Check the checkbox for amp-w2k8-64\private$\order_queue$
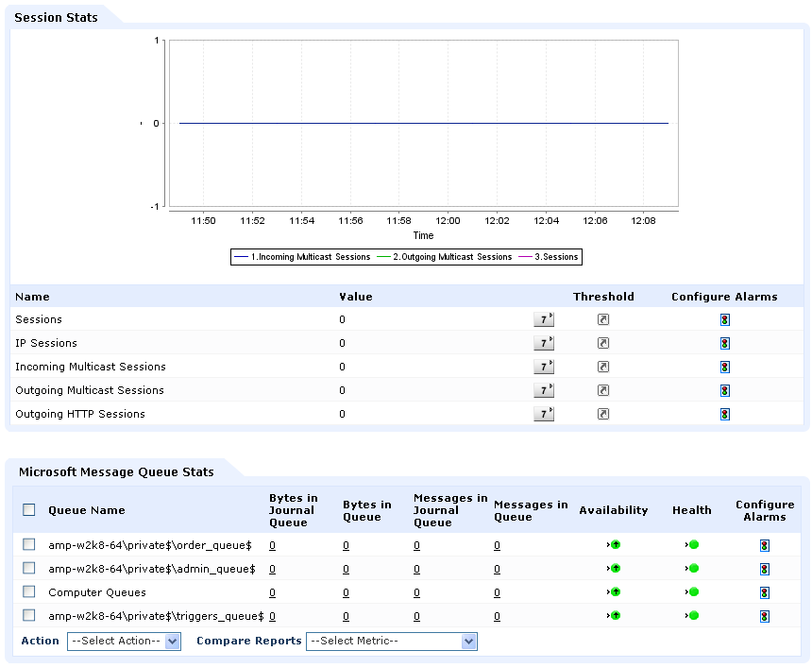Image resolution: width=812 pixels, height=668 pixels. (x=28, y=544)
